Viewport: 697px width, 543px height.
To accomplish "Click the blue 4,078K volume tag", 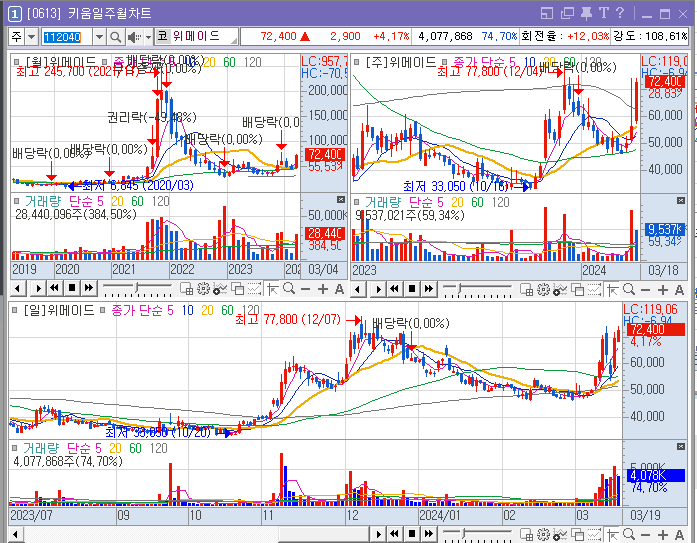I will 655,475.
